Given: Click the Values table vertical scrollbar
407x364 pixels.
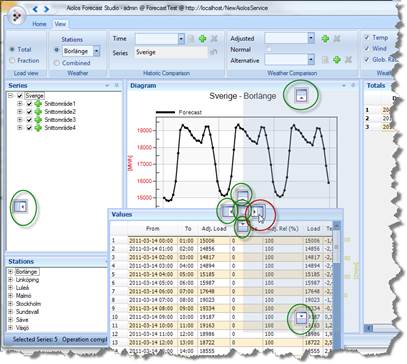Looking at the screenshot, I should pyautogui.click(x=337, y=287).
